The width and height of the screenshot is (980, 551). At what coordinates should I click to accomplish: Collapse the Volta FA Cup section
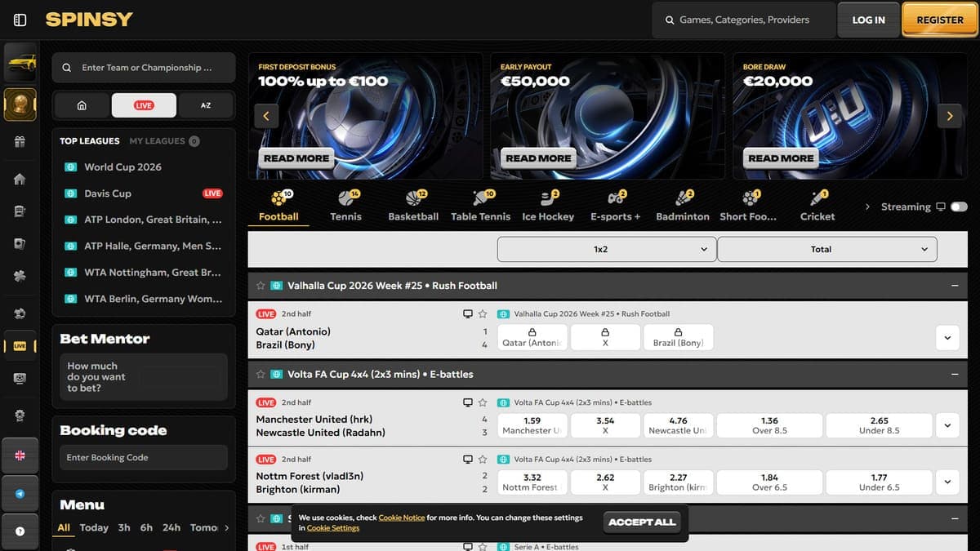point(955,374)
